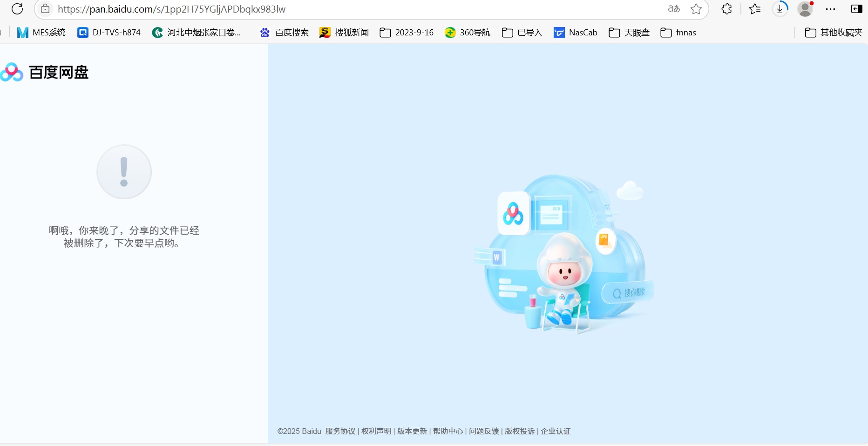
Task: Open the favorites list icon
Action: [x=755, y=9]
